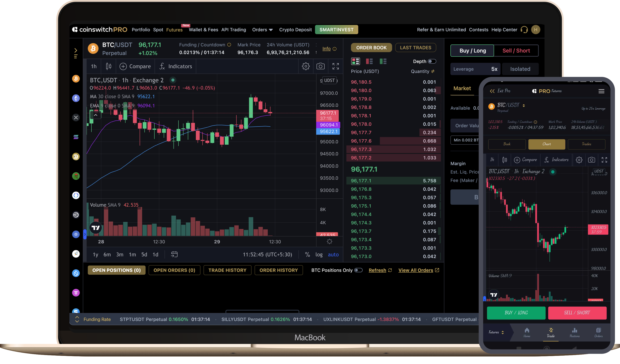Screen dimensions: 620x364
Task: Open the candlestick chart style icon
Action: click(x=109, y=66)
